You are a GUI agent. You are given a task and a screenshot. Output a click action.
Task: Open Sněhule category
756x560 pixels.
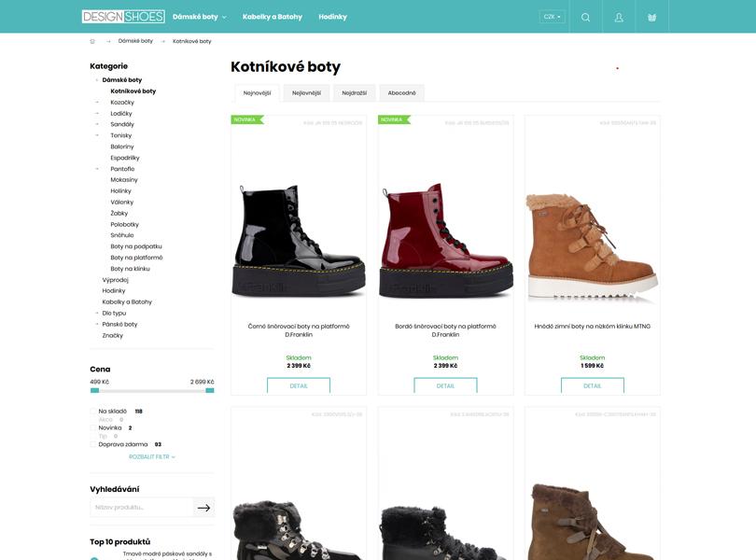click(122, 235)
